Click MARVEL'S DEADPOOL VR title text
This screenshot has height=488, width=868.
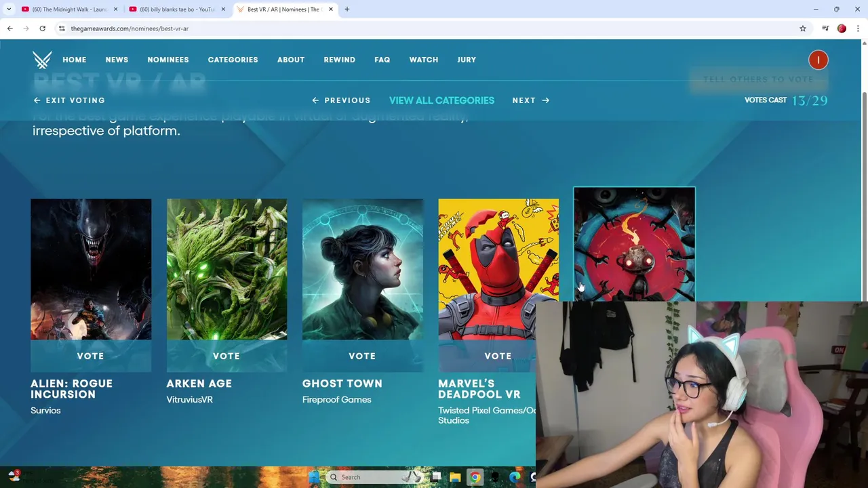[479, 389]
